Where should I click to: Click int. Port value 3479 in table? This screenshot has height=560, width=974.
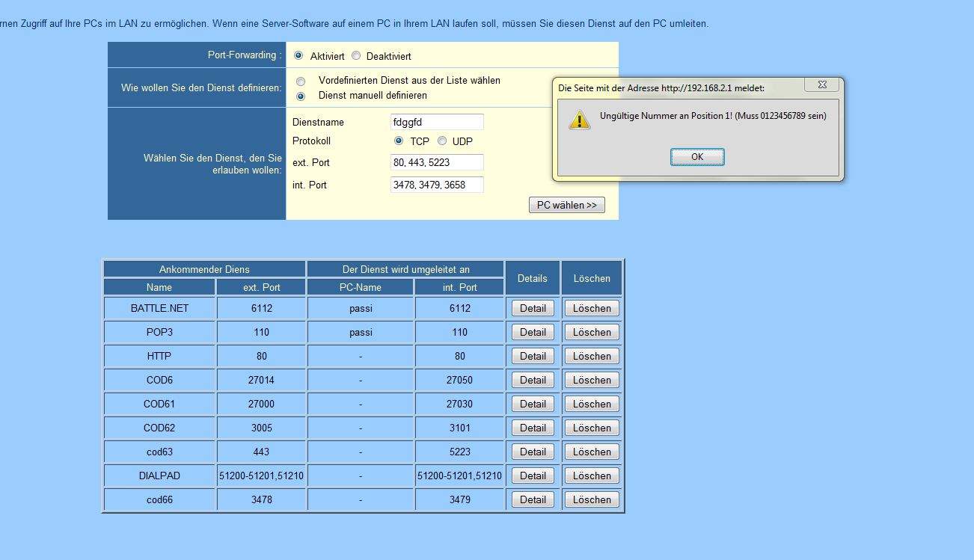(x=459, y=499)
